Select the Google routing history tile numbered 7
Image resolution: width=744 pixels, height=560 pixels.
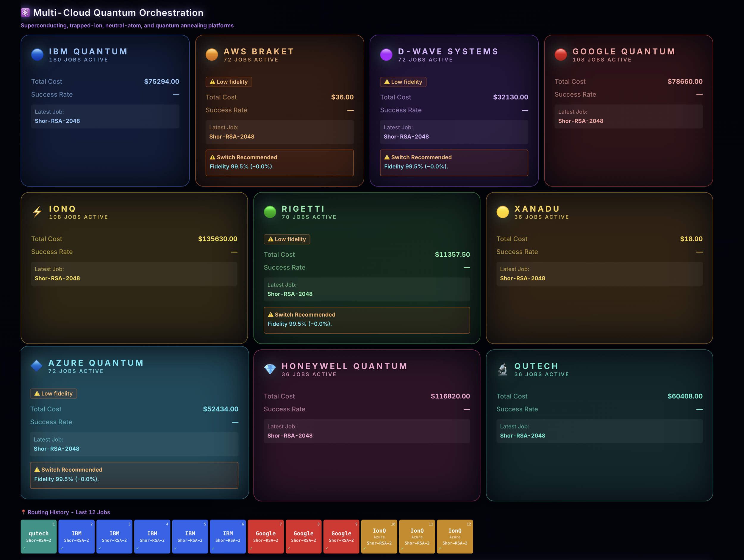click(265, 536)
